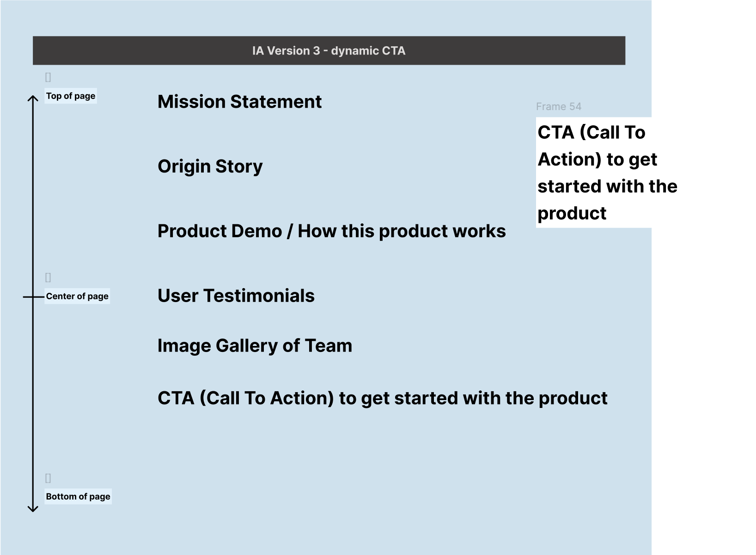Click the vertical line shaft below 'Center of page' tick
Viewport: 756px width, 555px height.
[x=33, y=393]
